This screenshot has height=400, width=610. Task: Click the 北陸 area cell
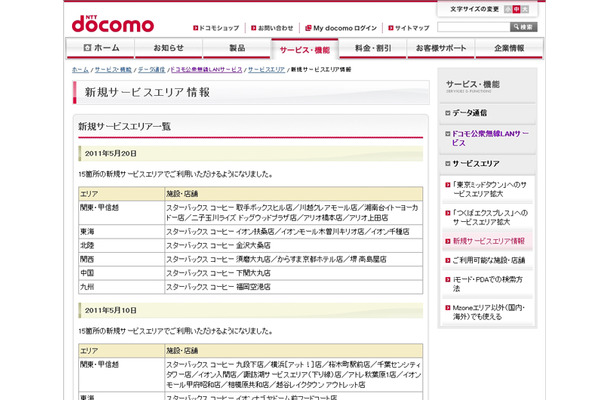(x=121, y=246)
